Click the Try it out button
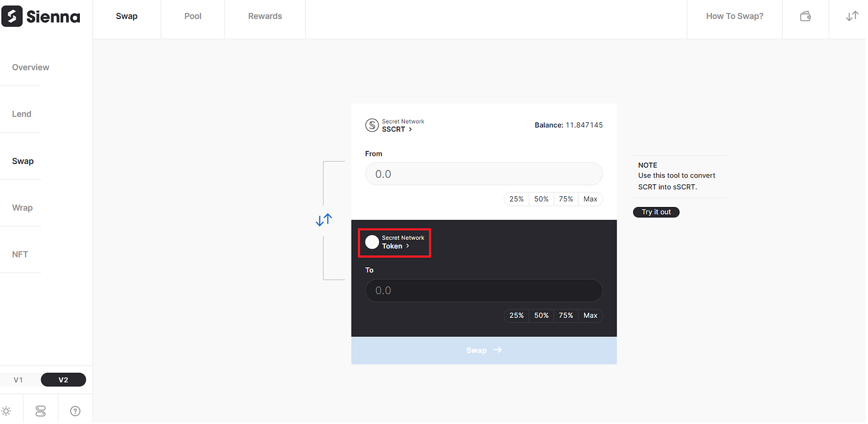The height and width of the screenshot is (424, 868). click(656, 212)
